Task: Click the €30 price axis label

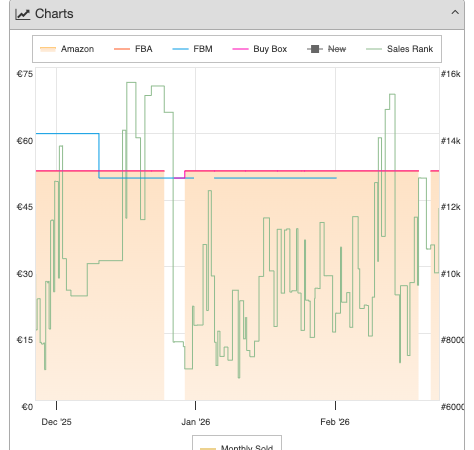Action: (x=25, y=274)
